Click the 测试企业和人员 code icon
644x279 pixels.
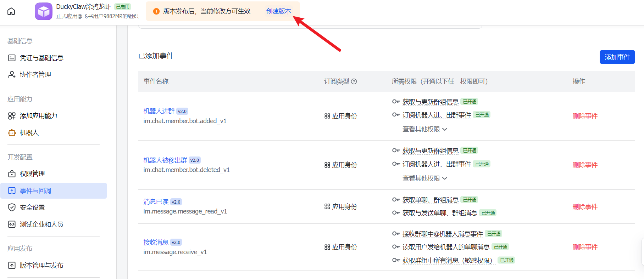12,224
